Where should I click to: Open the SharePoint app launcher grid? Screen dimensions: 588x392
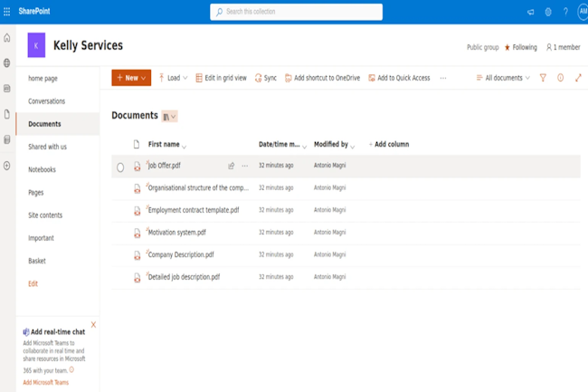(x=7, y=12)
